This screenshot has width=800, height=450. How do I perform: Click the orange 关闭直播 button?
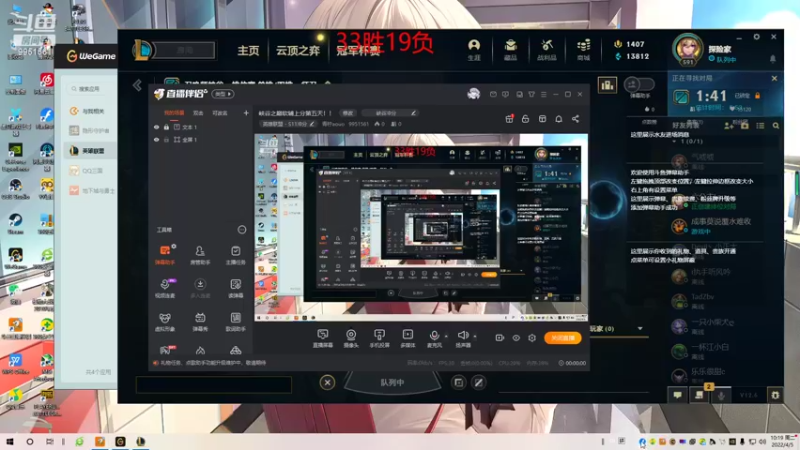(x=563, y=338)
